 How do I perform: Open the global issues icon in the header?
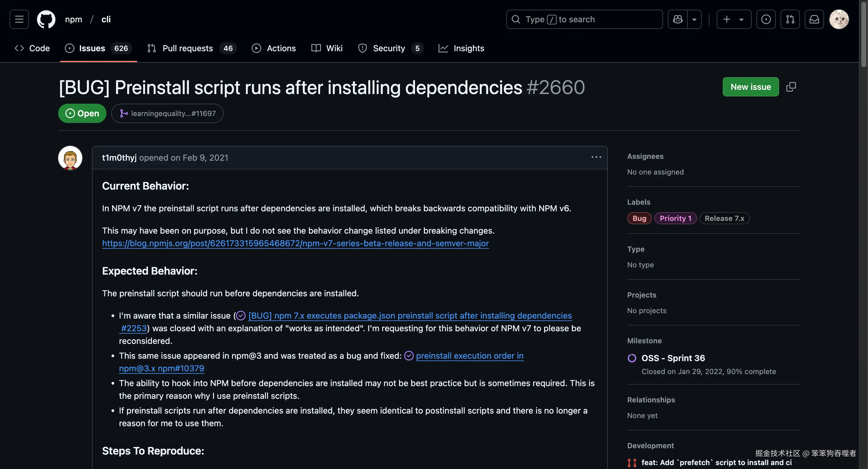[766, 19]
